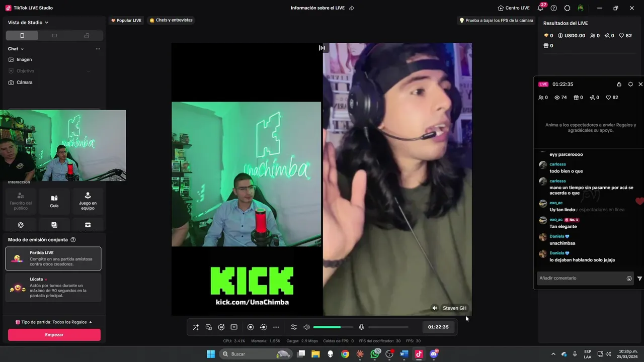Screen dimensions: 644x362
Task: Expand the Vista de Studio dropdown
Action: 28,23
